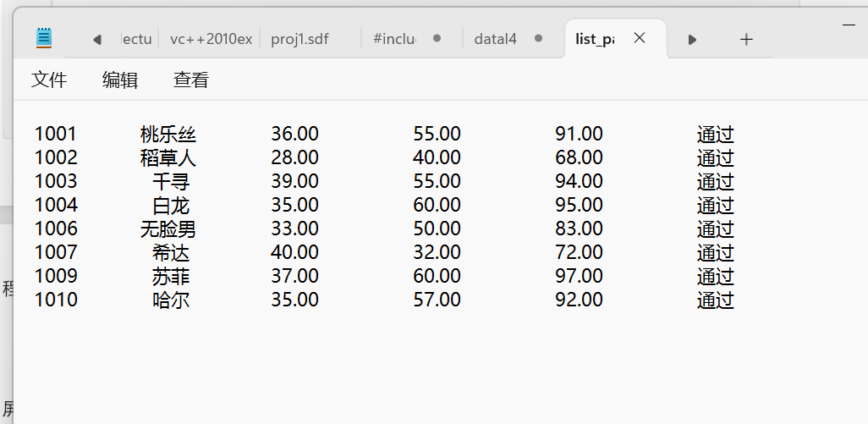Open the 编辑 menu

point(120,80)
